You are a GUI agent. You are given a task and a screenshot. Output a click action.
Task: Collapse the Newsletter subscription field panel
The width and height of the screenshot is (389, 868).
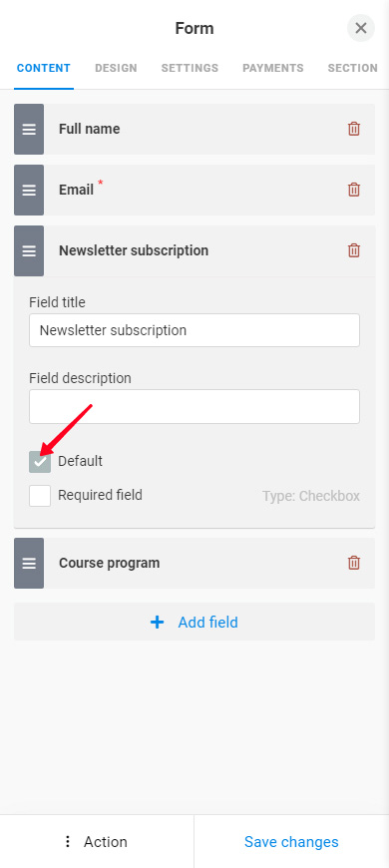coord(194,250)
